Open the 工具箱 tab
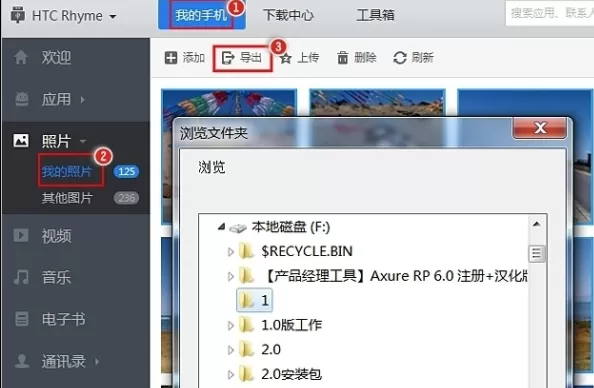 pyautogui.click(x=375, y=15)
